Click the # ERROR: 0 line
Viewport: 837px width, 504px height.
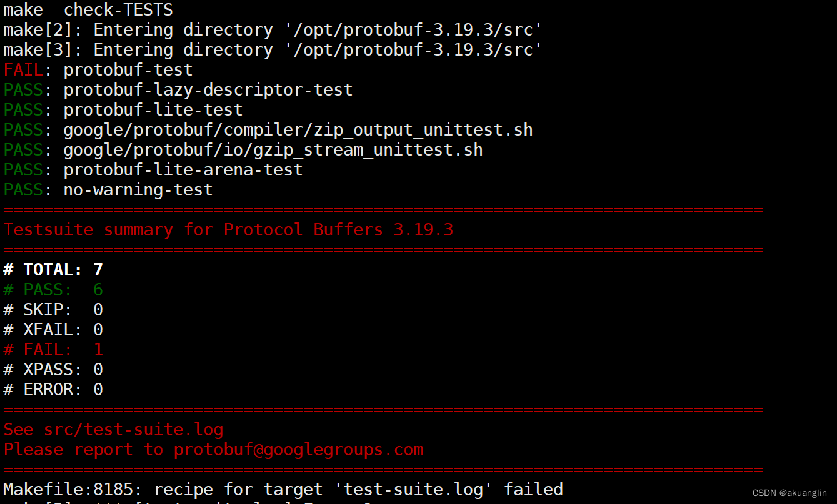point(53,390)
